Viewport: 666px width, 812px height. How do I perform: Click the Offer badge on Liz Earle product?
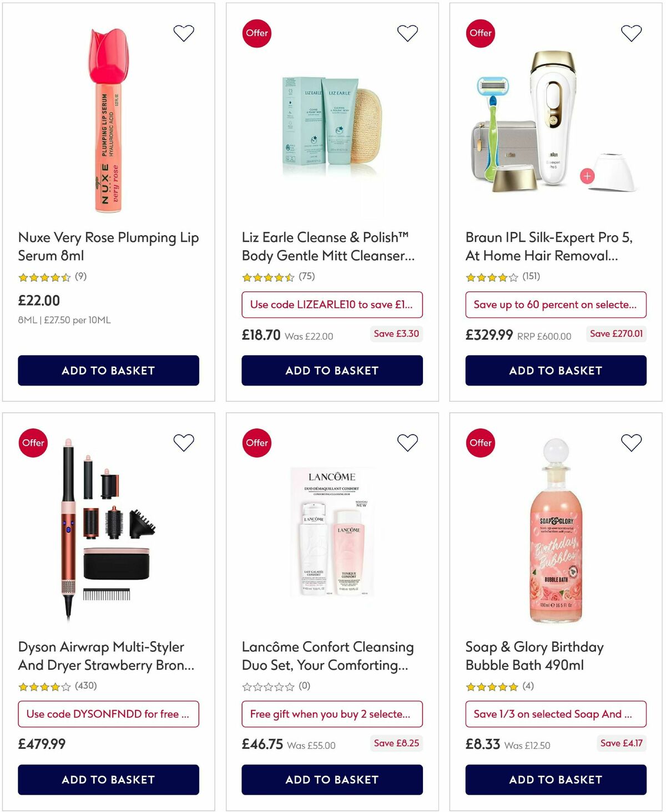coord(256,33)
